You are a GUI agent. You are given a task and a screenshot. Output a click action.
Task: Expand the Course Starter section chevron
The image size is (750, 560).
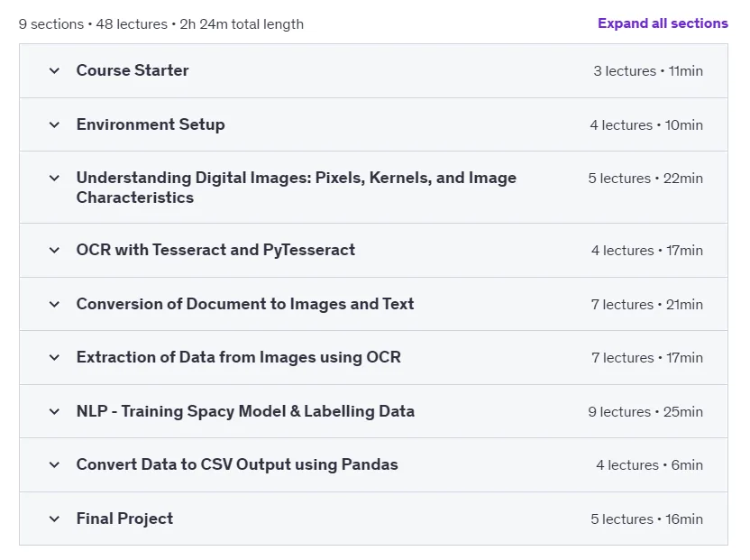tap(54, 71)
